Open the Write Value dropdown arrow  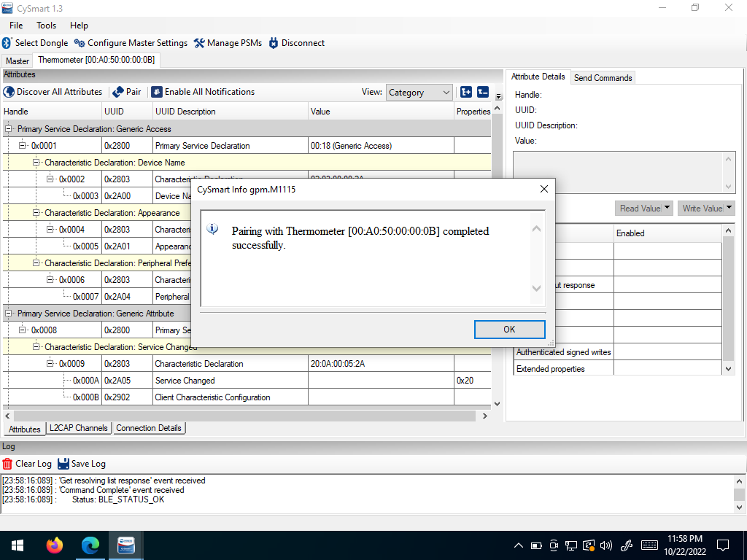[729, 209]
